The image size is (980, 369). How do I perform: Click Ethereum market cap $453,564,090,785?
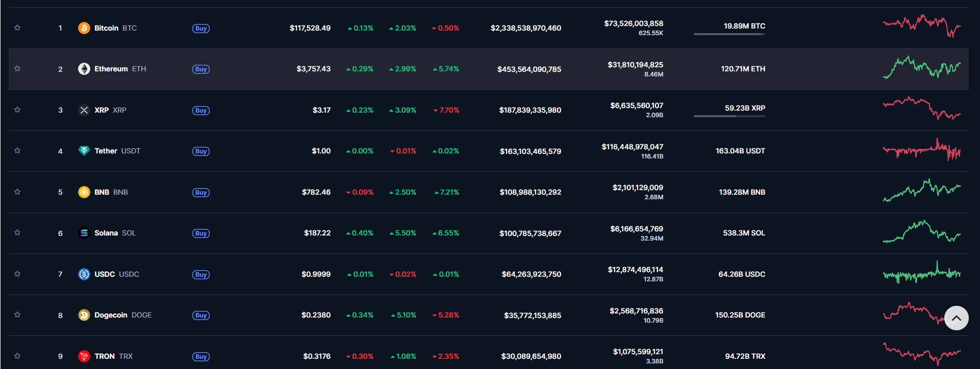point(530,69)
